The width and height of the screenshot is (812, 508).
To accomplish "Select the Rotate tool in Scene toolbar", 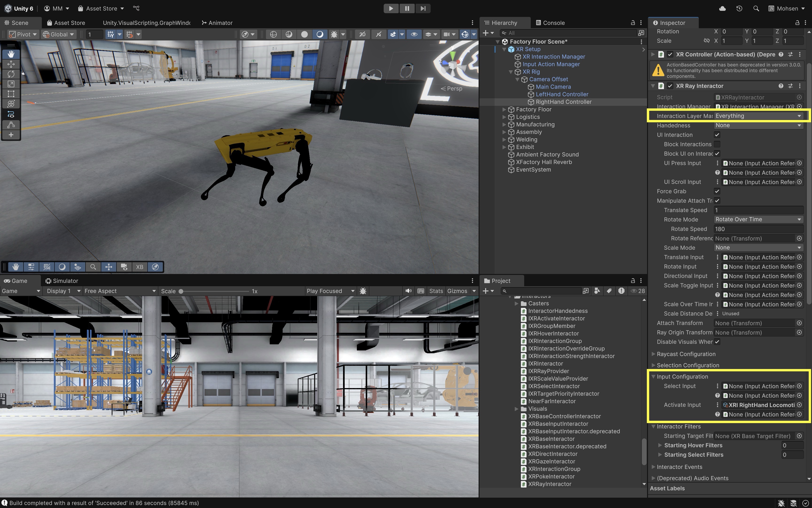I will (11, 74).
